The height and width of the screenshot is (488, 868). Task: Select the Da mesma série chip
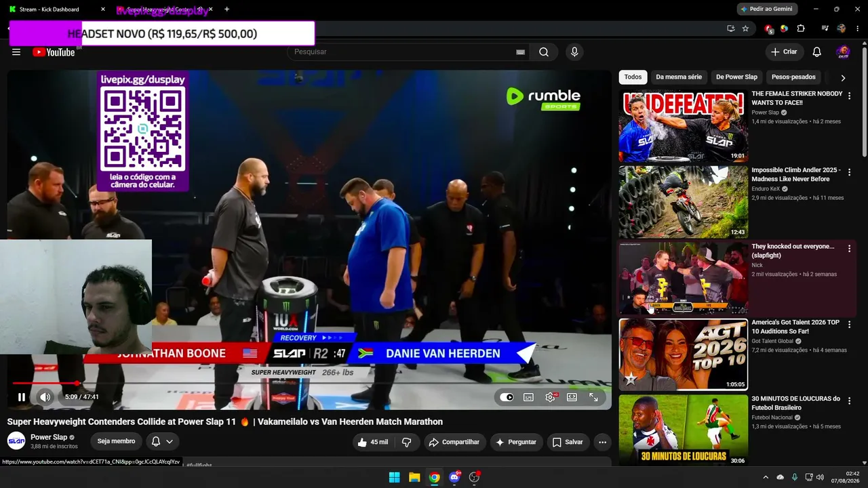click(679, 77)
